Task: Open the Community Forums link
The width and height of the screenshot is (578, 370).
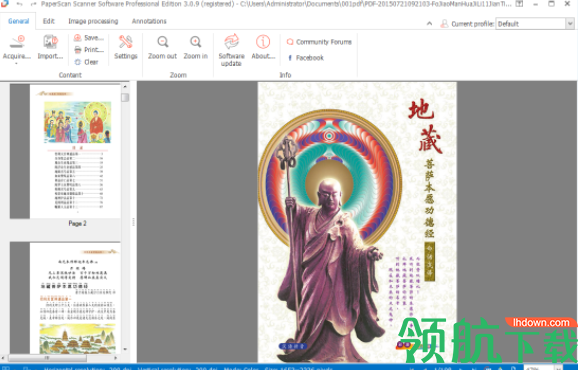Action: tap(319, 42)
